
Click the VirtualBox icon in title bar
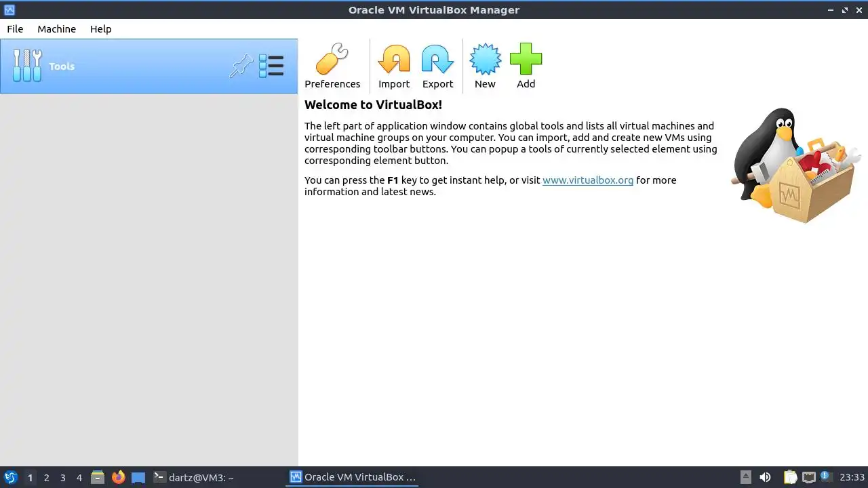pos(9,9)
